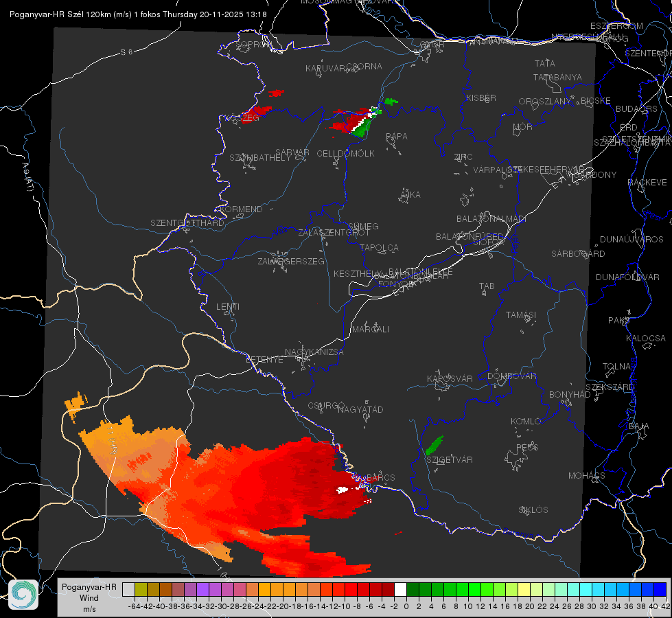This screenshot has height=618, width=672.
Task: Click the TAB city label
Action: pyautogui.click(x=487, y=286)
